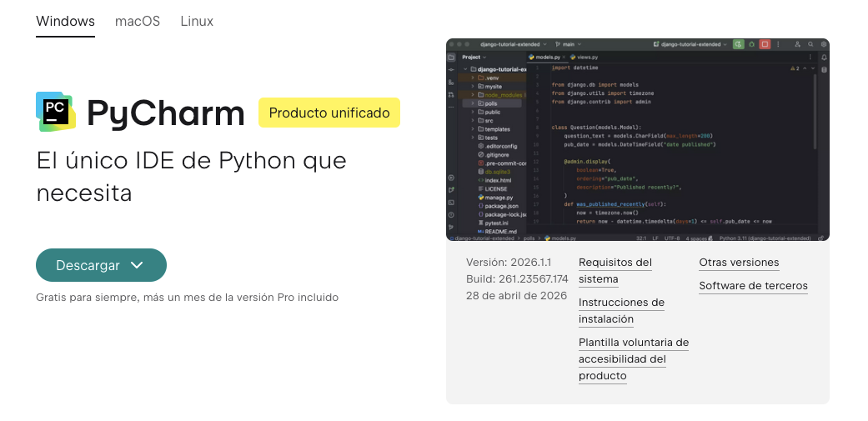Image resolution: width=868 pixels, height=421 pixels.
Task: Click the vertical dots icon beside Stop in preview
Action: pos(778,44)
